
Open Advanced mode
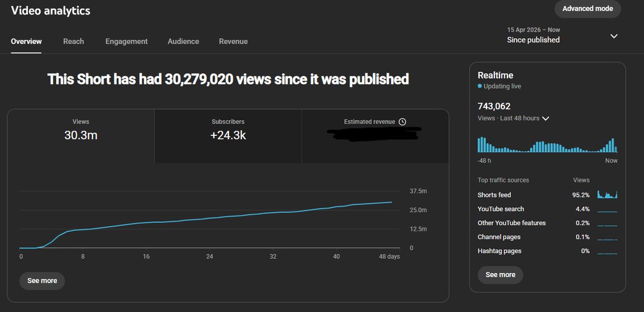click(x=588, y=9)
